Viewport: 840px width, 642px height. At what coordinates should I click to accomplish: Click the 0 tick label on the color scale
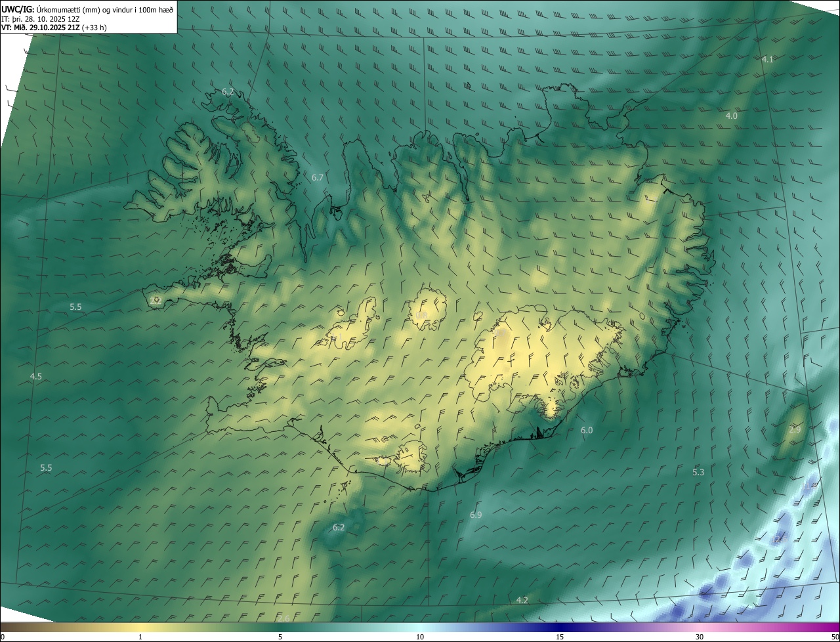coord(2,637)
